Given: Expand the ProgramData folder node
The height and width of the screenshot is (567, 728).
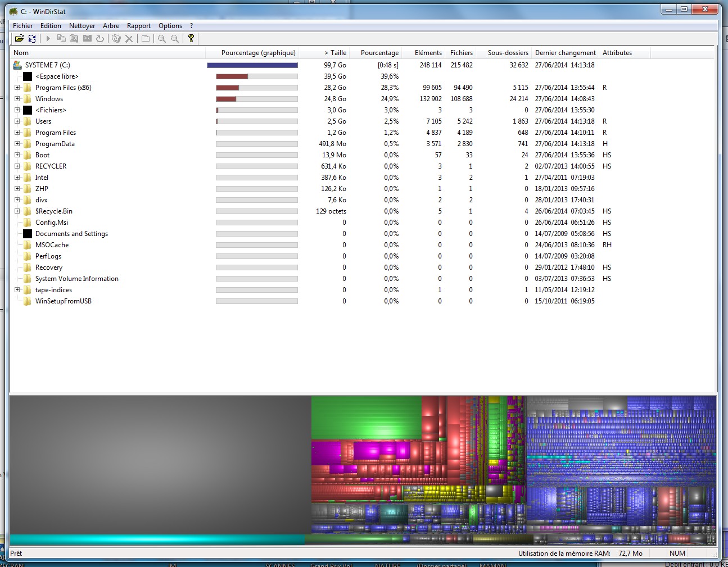Looking at the screenshot, I should tap(17, 144).
